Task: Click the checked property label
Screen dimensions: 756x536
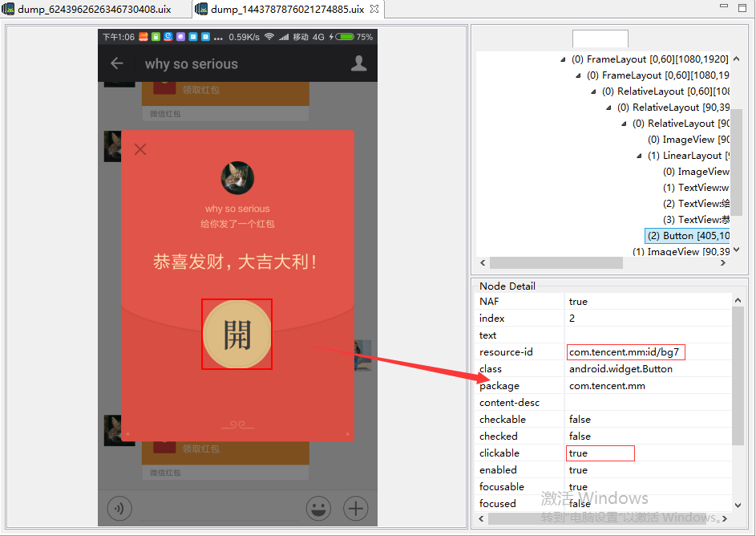Action: point(498,437)
